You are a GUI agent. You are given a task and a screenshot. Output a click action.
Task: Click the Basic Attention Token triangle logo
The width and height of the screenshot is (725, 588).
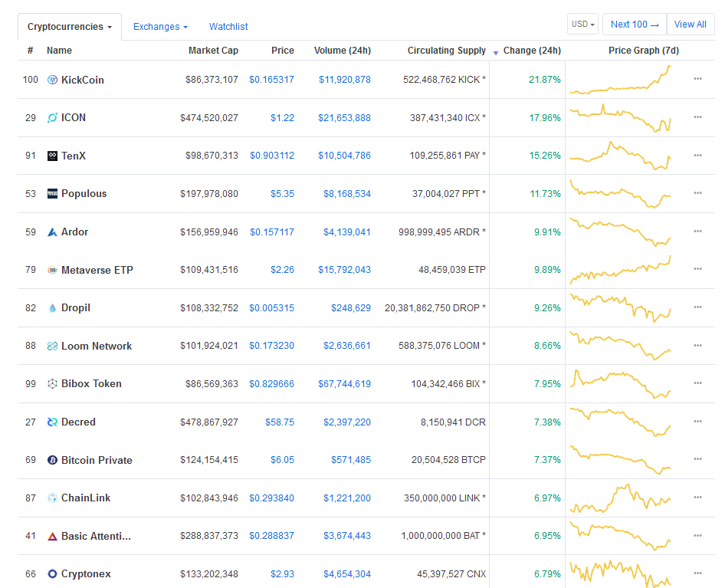(52, 536)
